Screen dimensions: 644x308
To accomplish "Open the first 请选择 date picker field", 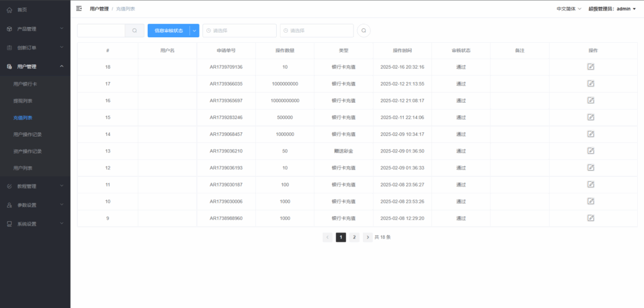I will tap(240, 30).
